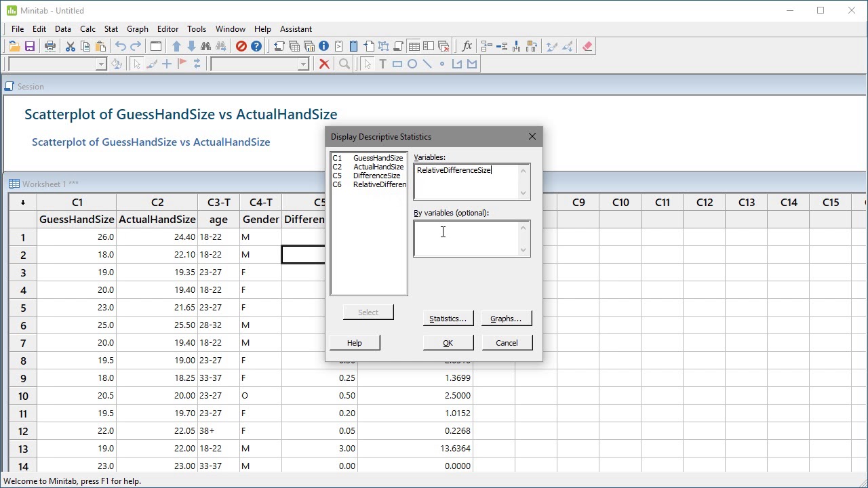The height and width of the screenshot is (488, 868).
Task: Select the ellipse drawing tool
Action: coord(412,64)
